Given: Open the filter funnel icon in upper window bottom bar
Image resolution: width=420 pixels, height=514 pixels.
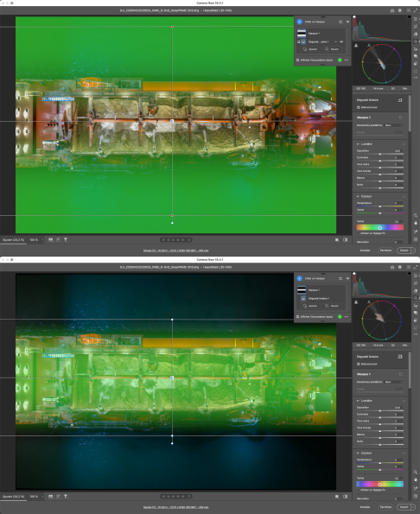Looking at the screenshot, I should [66, 240].
